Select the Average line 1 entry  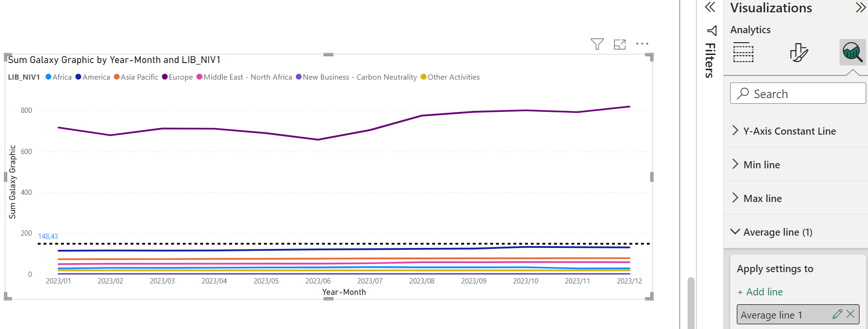point(798,315)
